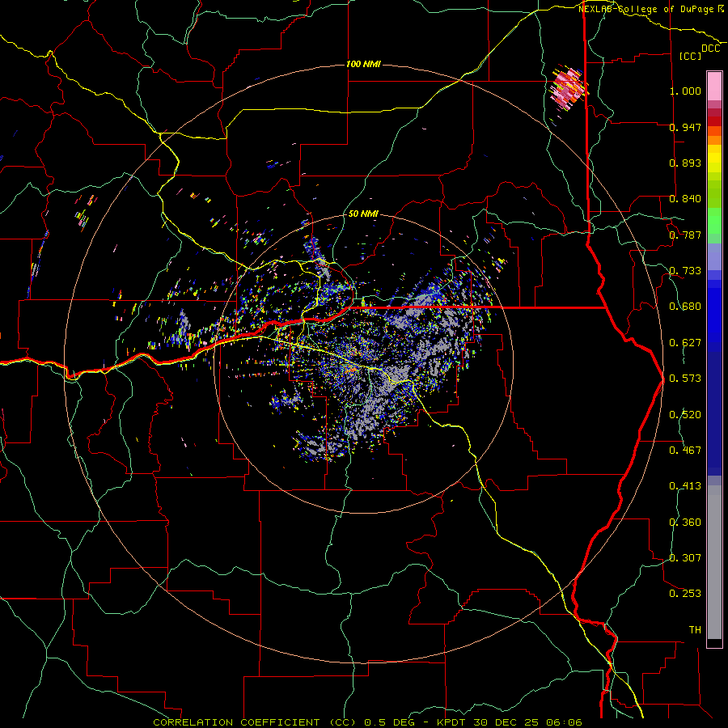
Task: Click the 0.520 scale value
Action: click(x=685, y=415)
